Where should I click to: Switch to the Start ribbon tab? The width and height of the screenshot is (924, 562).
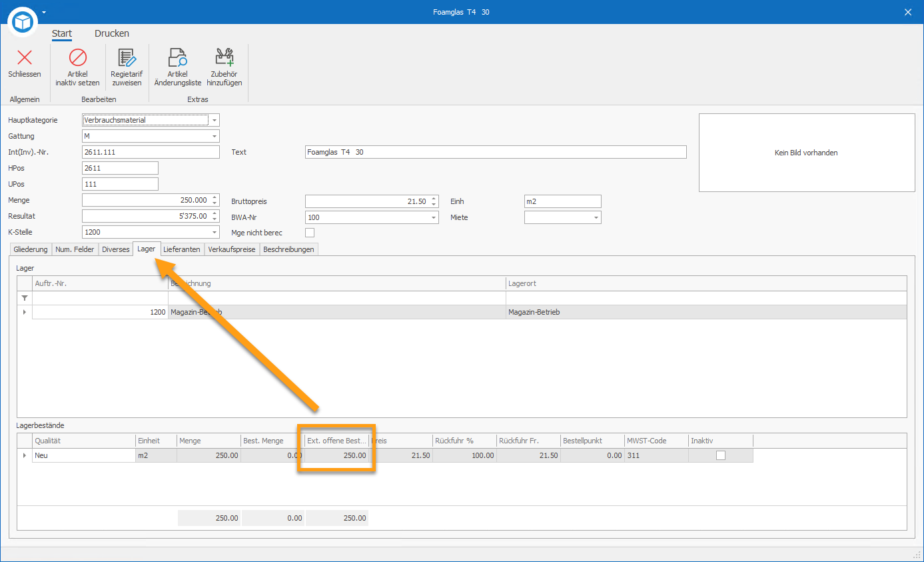62,33
